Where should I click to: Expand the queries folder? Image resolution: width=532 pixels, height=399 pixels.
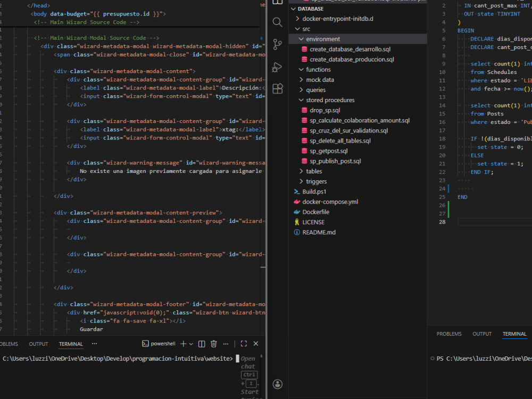coord(301,90)
